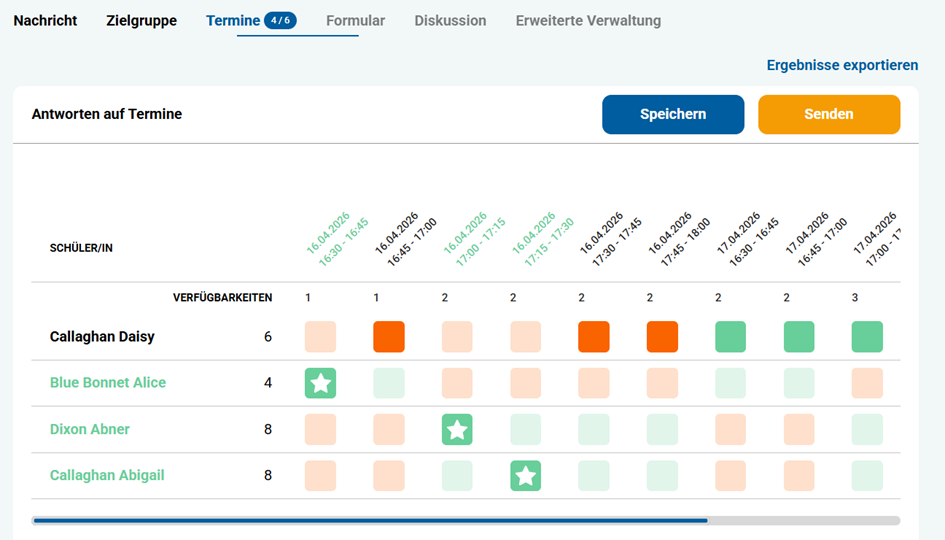
Task: Go to the Diskussion tab
Action: [450, 20]
